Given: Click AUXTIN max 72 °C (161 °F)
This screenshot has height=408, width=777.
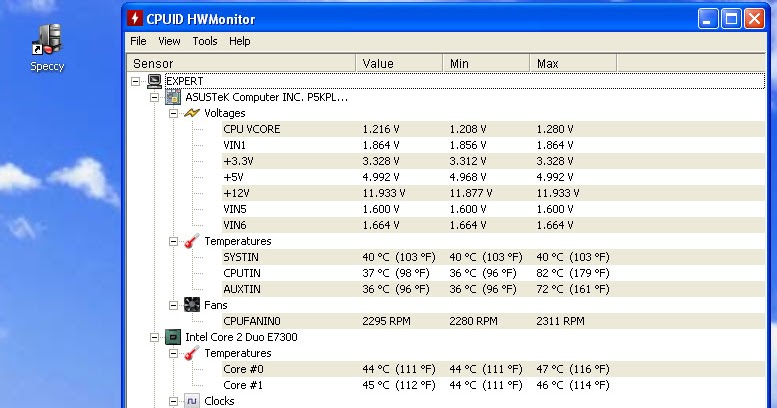Looking at the screenshot, I should click(573, 289).
